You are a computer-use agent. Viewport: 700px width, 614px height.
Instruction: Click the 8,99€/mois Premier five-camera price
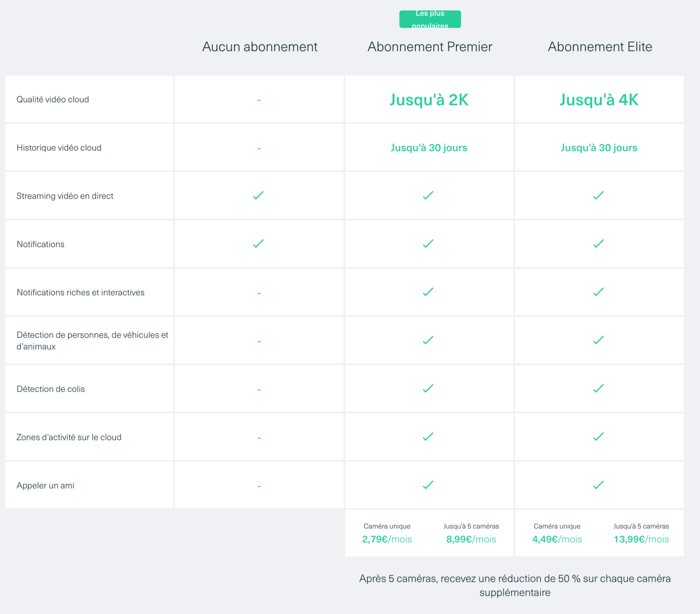[x=471, y=539]
